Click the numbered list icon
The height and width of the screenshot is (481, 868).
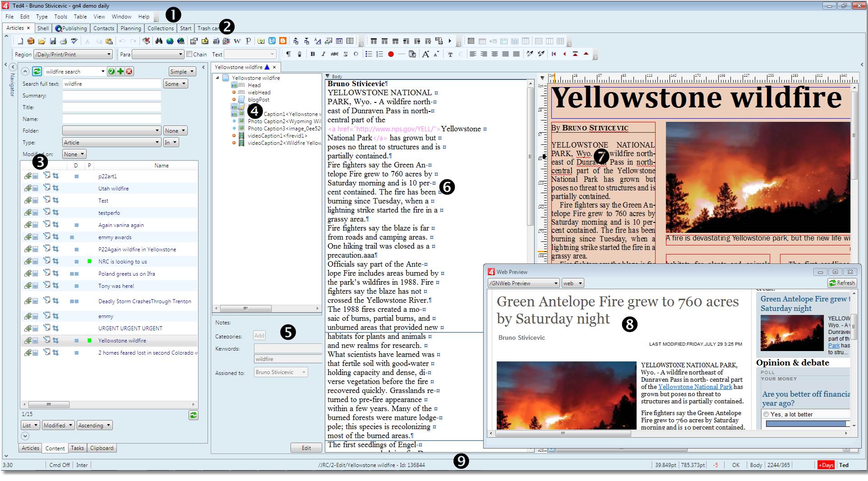coord(379,54)
